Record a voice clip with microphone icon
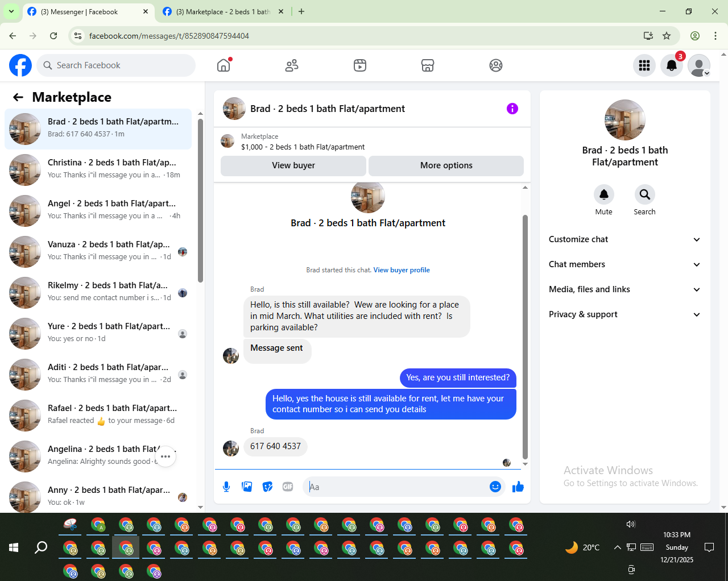Viewport: 728px width, 581px height. point(226,487)
